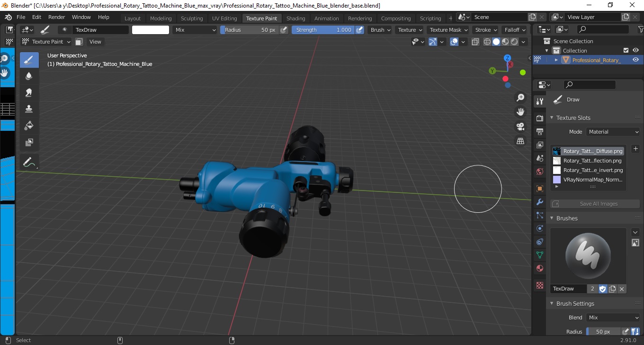This screenshot has width=644, height=345.
Task: Open the File menu
Action: click(21, 17)
